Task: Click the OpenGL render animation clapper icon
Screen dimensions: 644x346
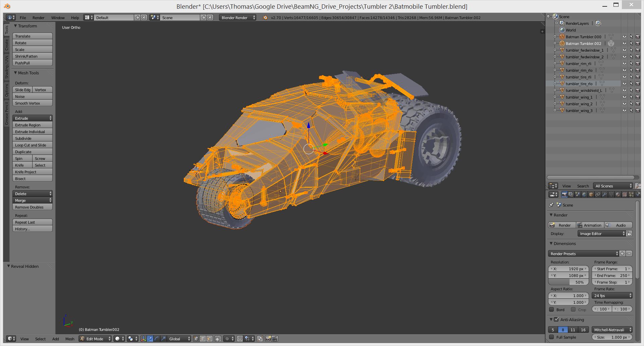Action: pos(275,339)
